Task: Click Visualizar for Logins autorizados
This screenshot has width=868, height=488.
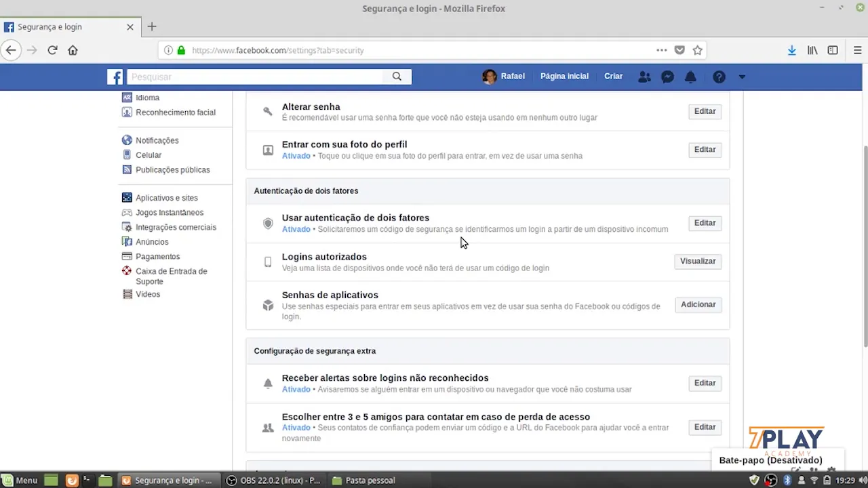Action: click(698, 261)
